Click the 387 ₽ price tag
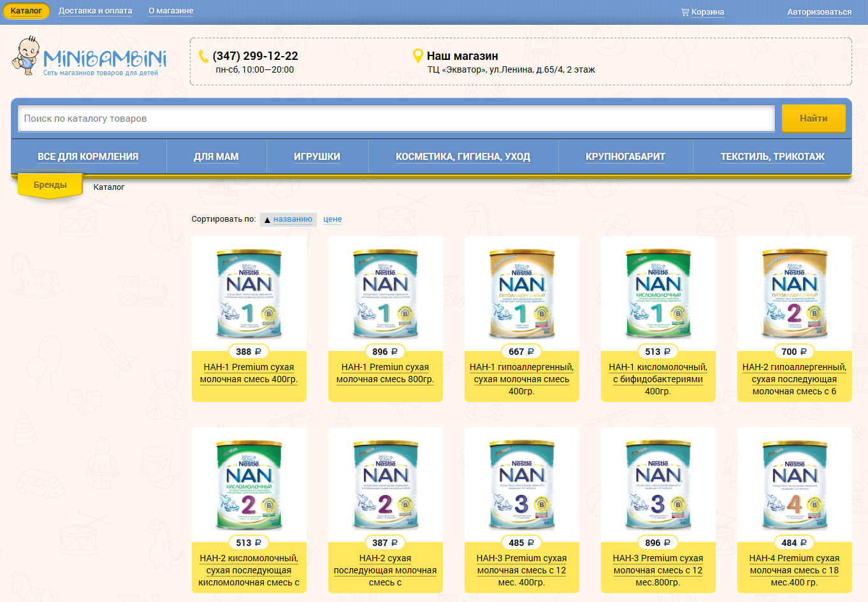This screenshot has width=868, height=602. (385, 543)
